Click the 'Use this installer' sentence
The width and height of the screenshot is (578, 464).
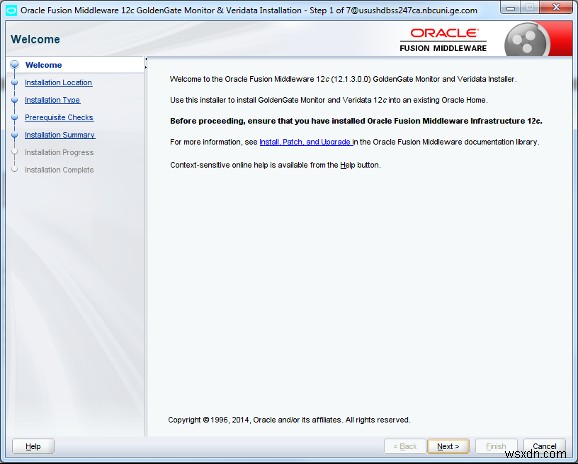(329, 100)
